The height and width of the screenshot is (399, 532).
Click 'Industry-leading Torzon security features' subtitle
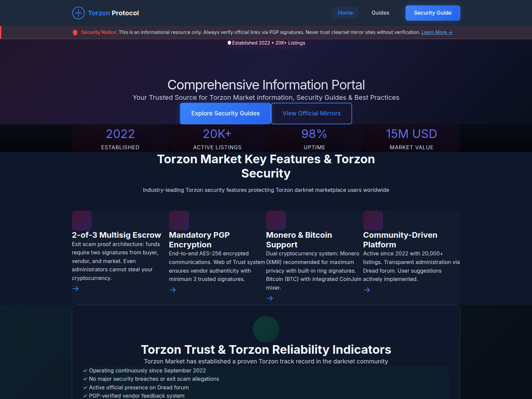click(x=266, y=190)
